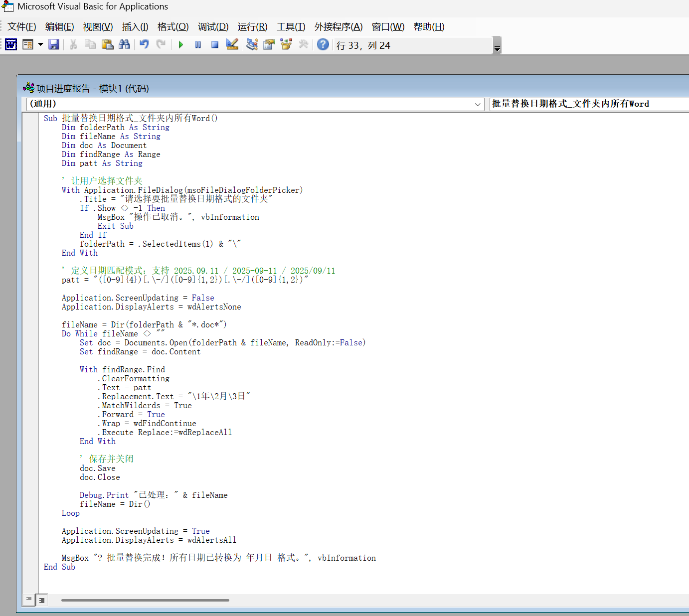Click the blue Help question mark icon
The width and height of the screenshot is (689, 616).
(323, 45)
